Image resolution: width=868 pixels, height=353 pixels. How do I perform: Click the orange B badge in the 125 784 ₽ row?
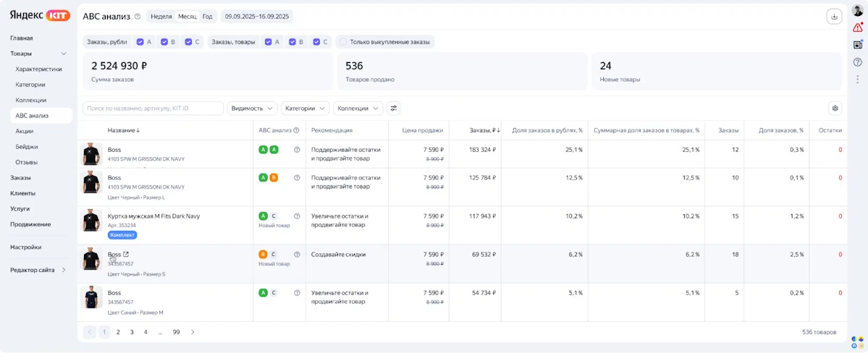click(x=274, y=178)
